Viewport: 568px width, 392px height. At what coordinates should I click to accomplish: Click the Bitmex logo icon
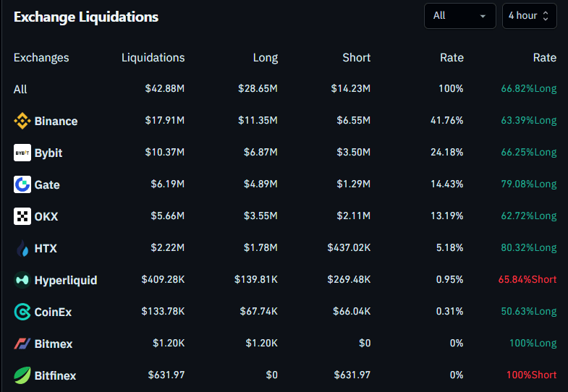tap(22, 344)
